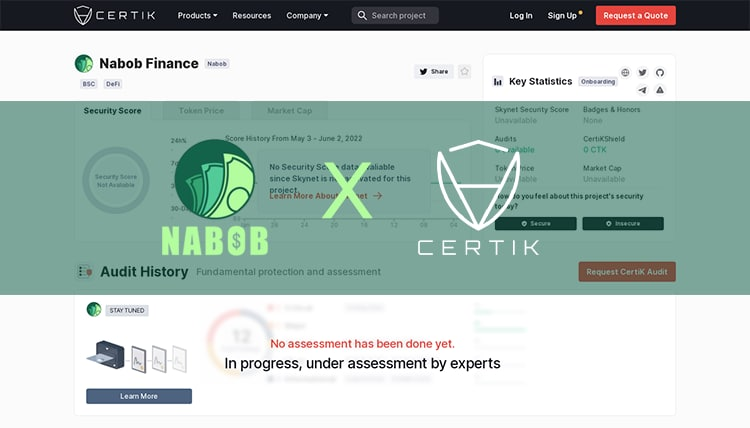Toggle the favorite star icon
The height and width of the screenshot is (428, 750).
(x=464, y=72)
